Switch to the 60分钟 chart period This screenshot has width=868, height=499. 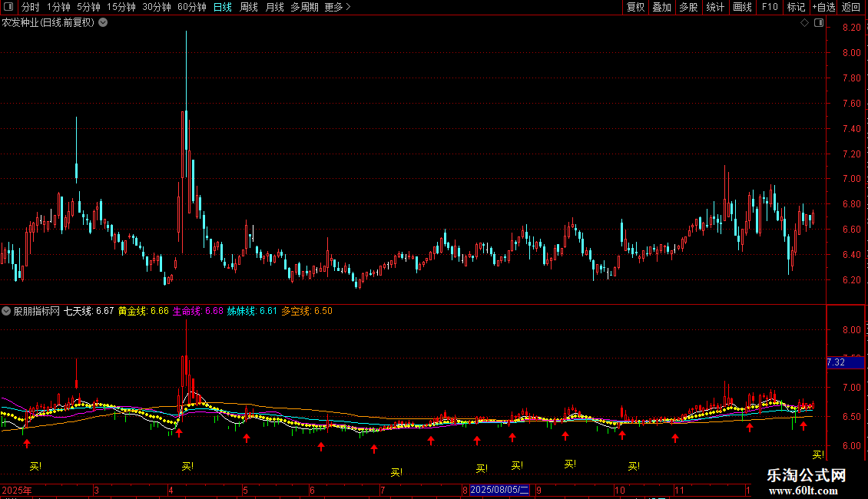pos(192,7)
